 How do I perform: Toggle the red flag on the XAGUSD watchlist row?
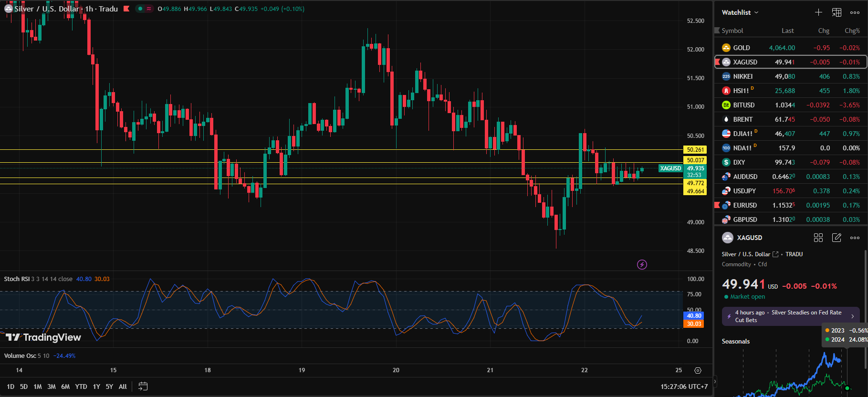pos(717,62)
